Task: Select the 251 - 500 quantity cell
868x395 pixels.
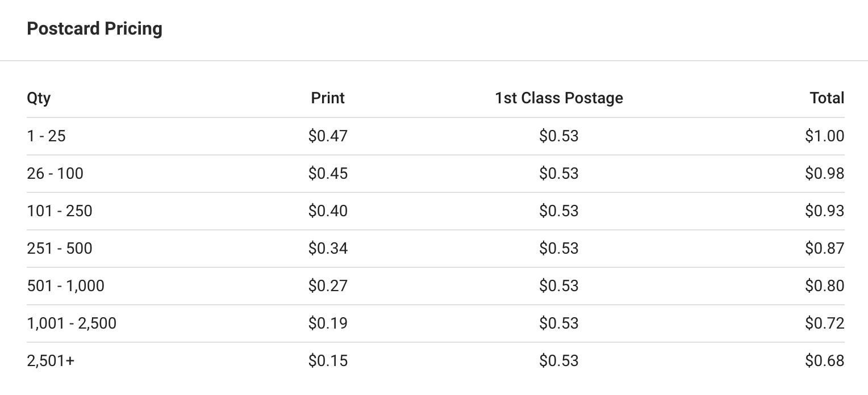Action: 60,249
